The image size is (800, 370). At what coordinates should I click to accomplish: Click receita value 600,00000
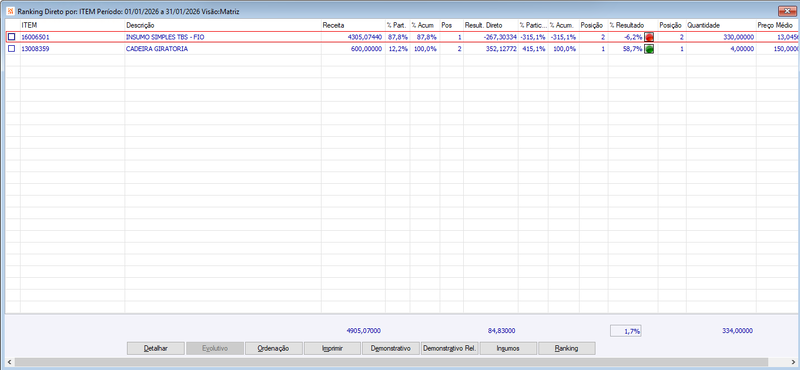click(x=367, y=49)
